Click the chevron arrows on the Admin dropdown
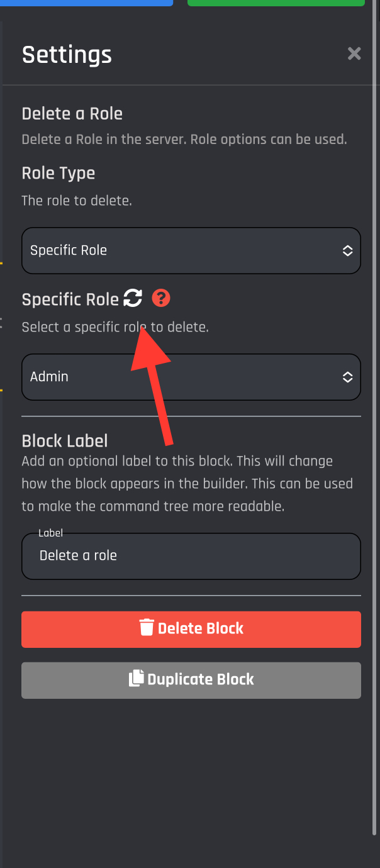 [347, 377]
